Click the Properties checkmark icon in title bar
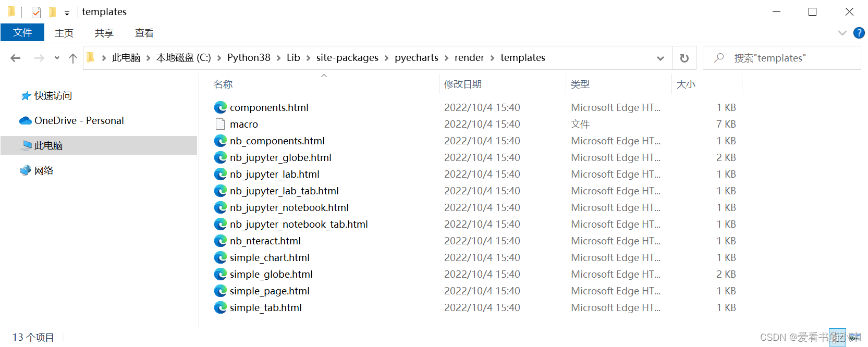868x347 pixels. (36, 12)
